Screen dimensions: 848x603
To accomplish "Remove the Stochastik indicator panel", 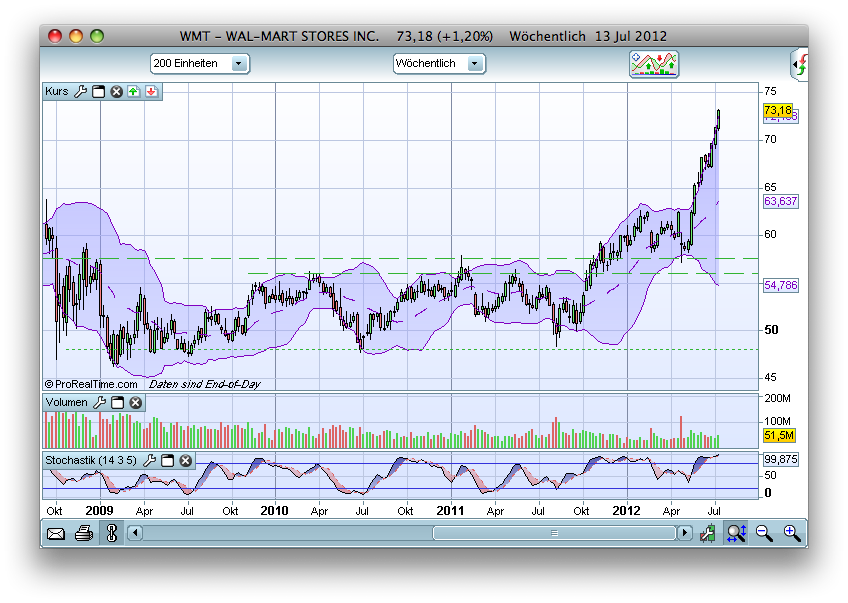I will click(x=186, y=460).
